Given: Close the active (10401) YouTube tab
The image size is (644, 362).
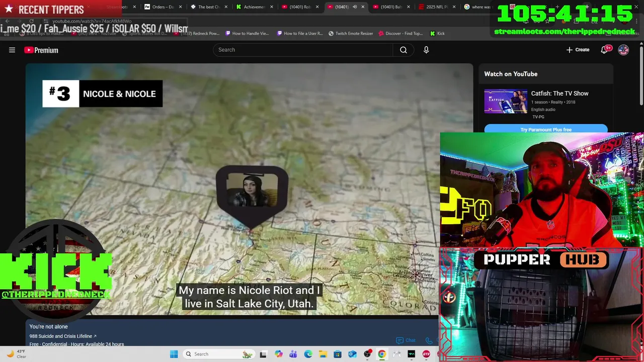Looking at the screenshot, I should (363, 7).
